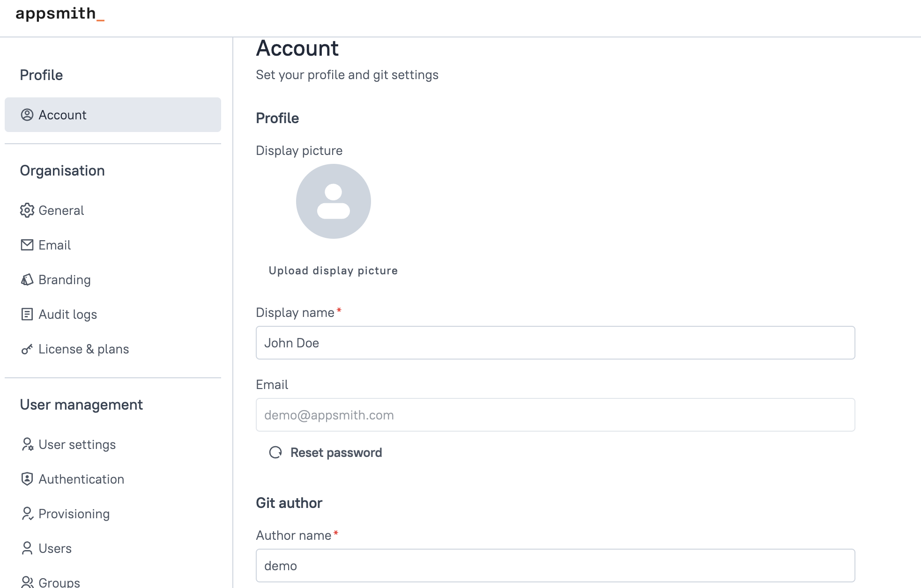Open Audit logs from sidebar
Image resolution: width=921 pixels, height=588 pixels.
click(67, 314)
